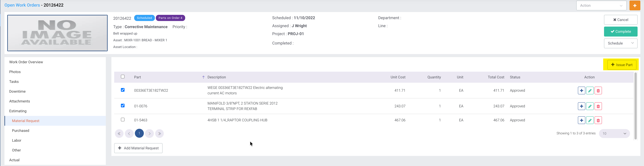Click blue plus icon for part 00336ET3E182TW22

(581, 91)
